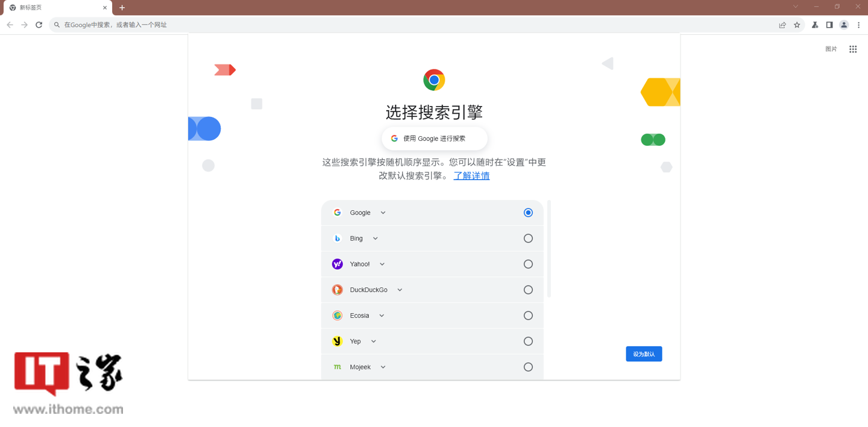
Task: Click the Yep logo icon
Action: (x=338, y=341)
